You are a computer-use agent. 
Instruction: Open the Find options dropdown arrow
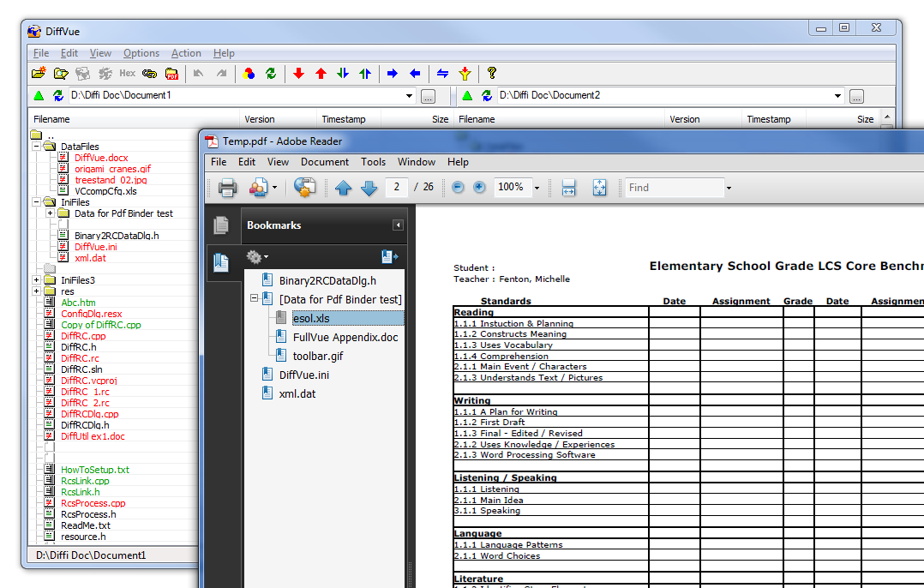(729, 188)
